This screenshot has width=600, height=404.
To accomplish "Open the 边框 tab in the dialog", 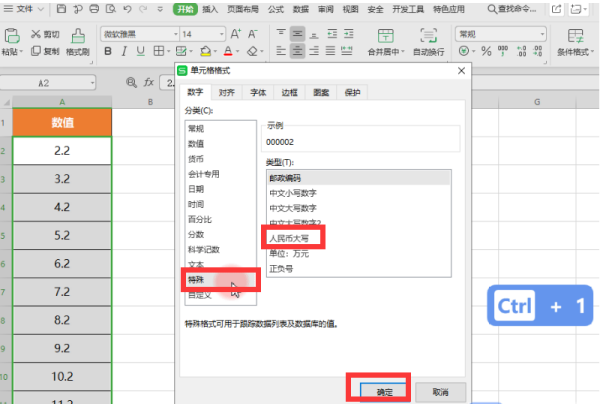I will click(289, 92).
